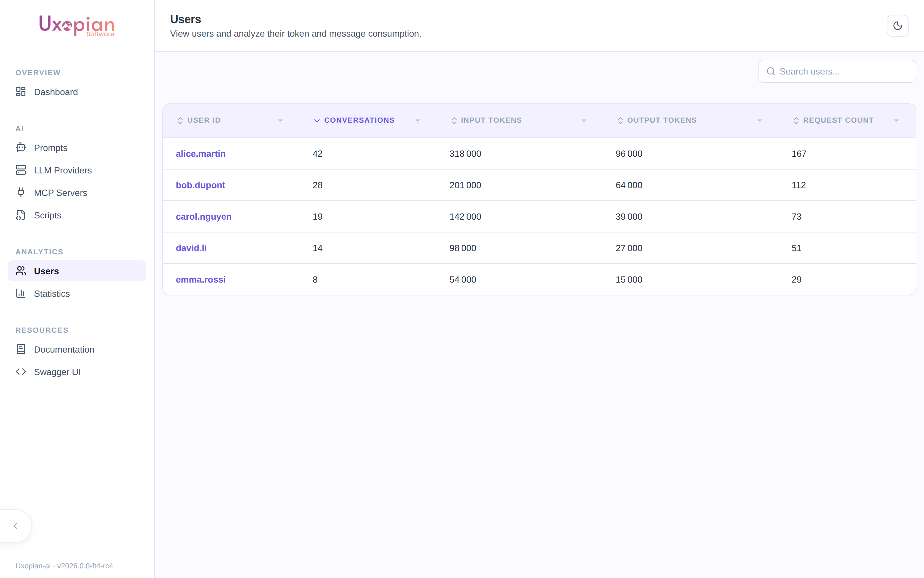Open the Scripts page

(x=77, y=215)
